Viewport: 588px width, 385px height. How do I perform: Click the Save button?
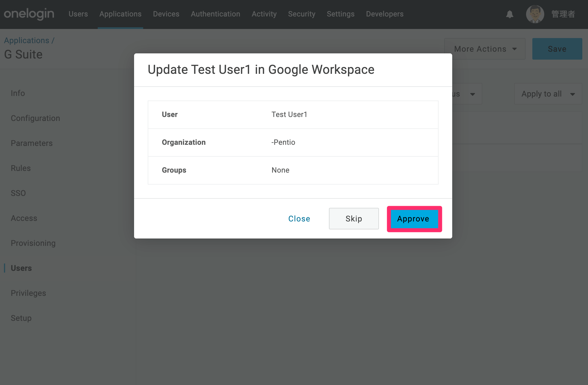point(557,49)
